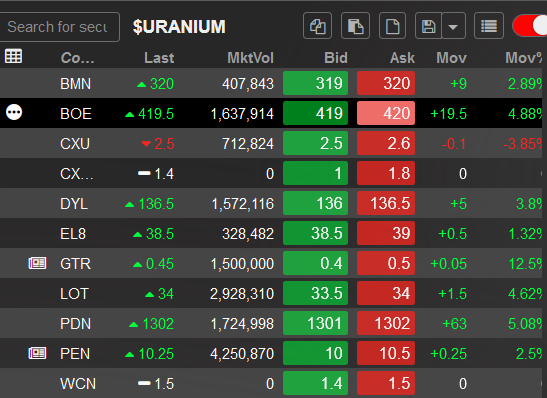The width and height of the screenshot is (547, 398).
Task: Open the save options dropdown arrow
Action: coord(454,26)
